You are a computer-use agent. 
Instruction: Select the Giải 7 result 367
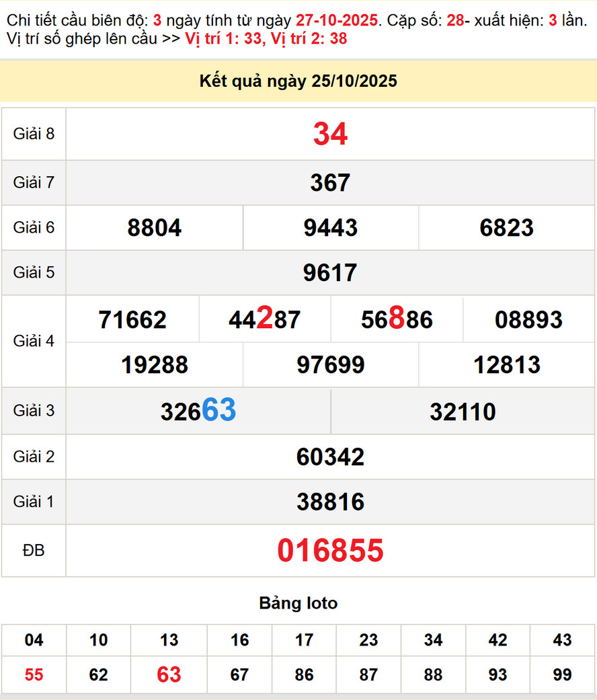pyautogui.click(x=330, y=183)
